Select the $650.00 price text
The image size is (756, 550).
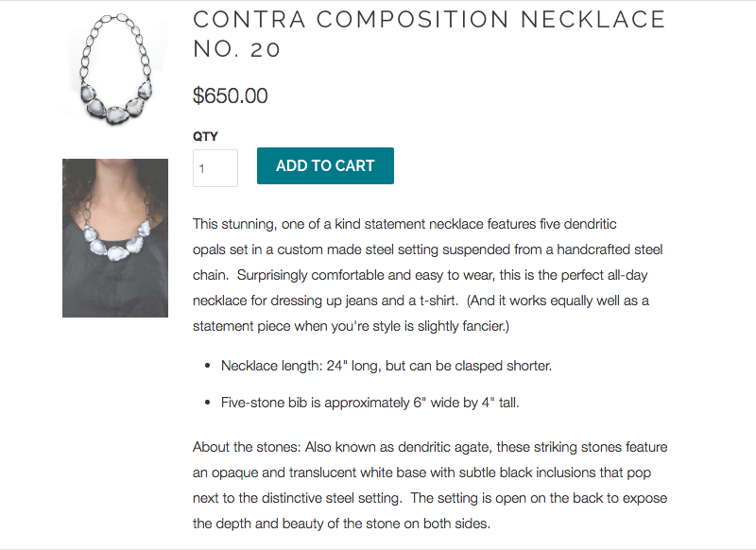point(231,95)
